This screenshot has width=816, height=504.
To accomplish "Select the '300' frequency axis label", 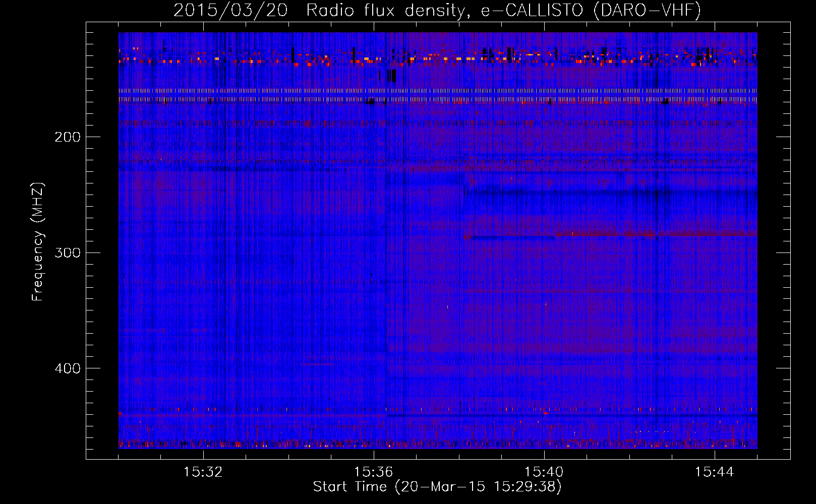I will pos(68,253).
